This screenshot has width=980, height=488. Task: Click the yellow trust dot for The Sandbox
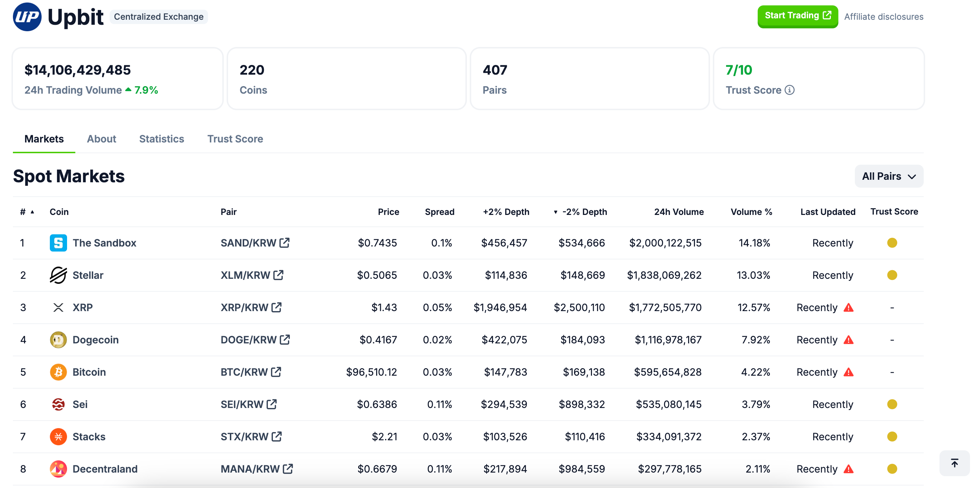tap(892, 243)
